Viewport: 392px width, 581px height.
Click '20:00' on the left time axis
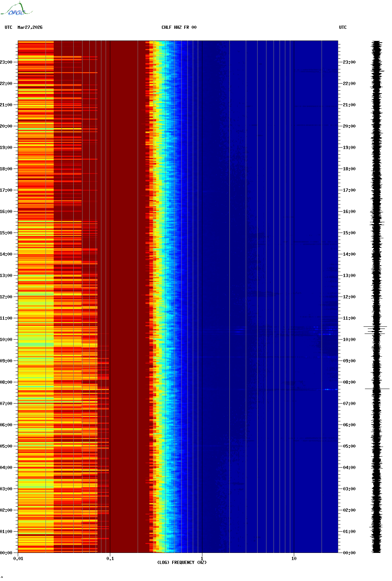tap(6, 126)
